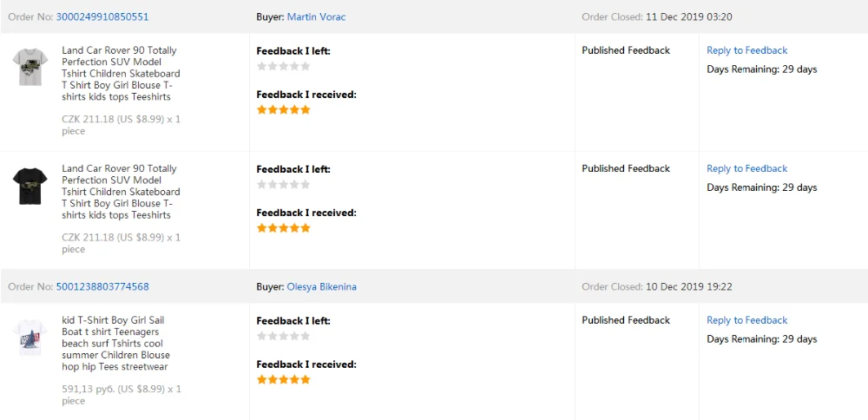Open order number 5001238803774568
Image resolution: width=868 pixels, height=420 pixels.
tap(102, 286)
